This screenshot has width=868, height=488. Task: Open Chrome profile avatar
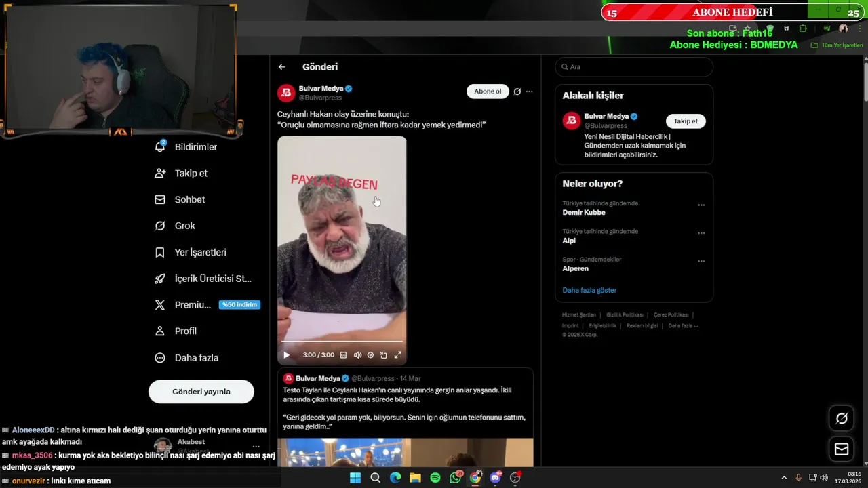coord(843,28)
